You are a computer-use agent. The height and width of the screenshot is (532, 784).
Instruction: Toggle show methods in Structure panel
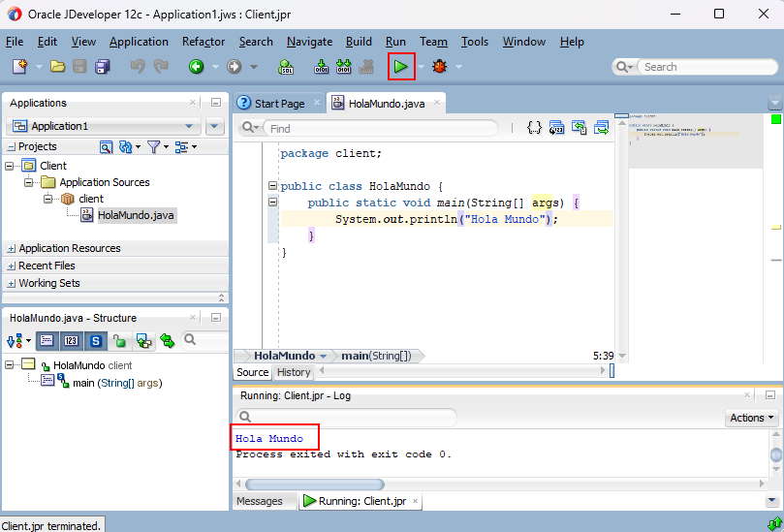(x=47, y=341)
